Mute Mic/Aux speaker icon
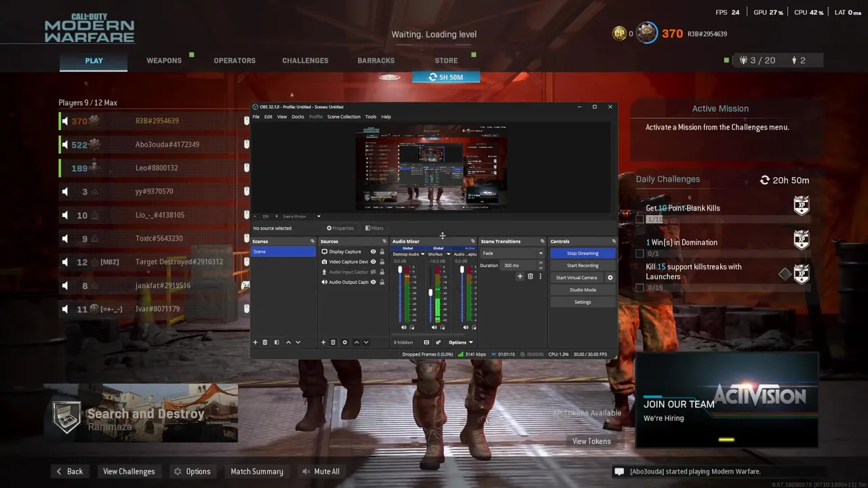 434,327
